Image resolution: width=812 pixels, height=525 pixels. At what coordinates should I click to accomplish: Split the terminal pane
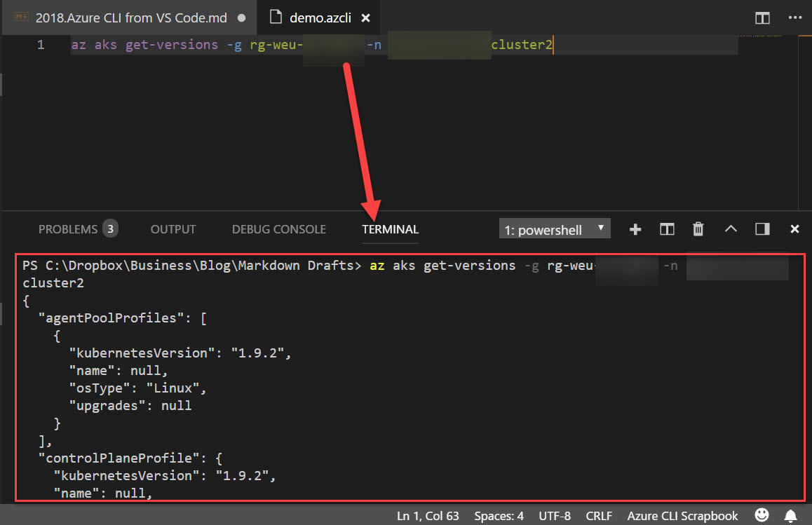(666, 229)
